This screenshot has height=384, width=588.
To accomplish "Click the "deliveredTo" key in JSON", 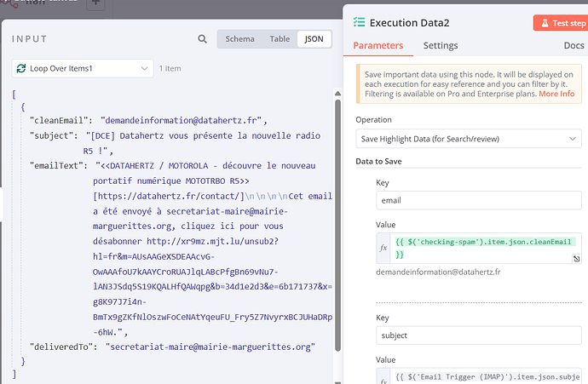I will click(x=63, y=347).
